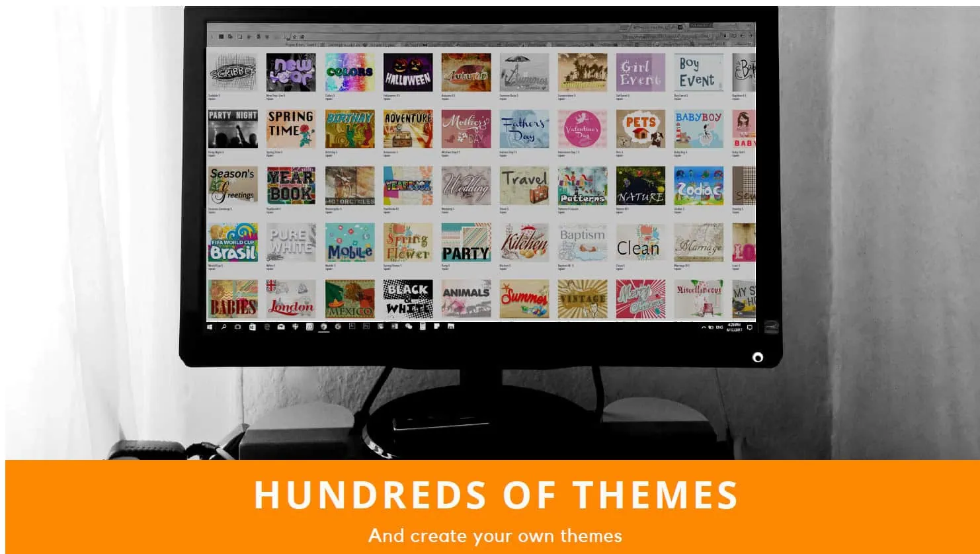Pick the Pets theme thumbnail

[x=640, y=129]
